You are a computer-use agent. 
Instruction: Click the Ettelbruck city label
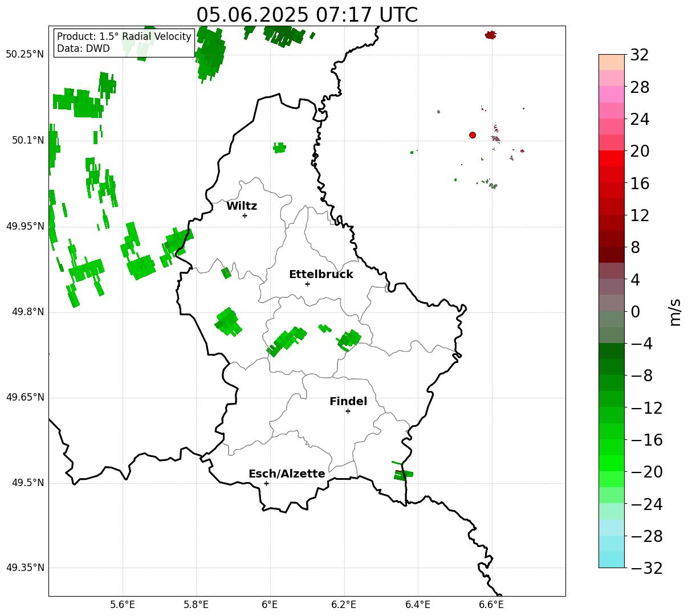[x=321, y=275]
